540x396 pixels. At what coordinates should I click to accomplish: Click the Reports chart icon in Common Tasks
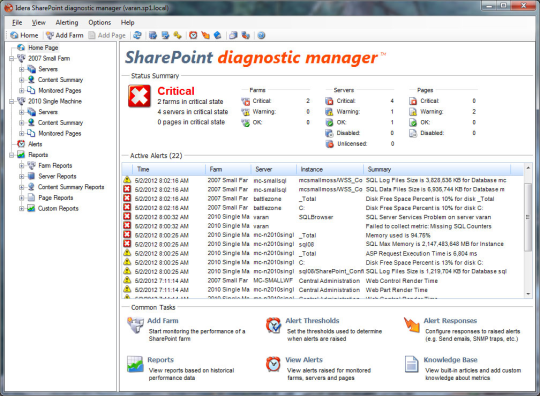pyautogui.click(x=135, y=364)
